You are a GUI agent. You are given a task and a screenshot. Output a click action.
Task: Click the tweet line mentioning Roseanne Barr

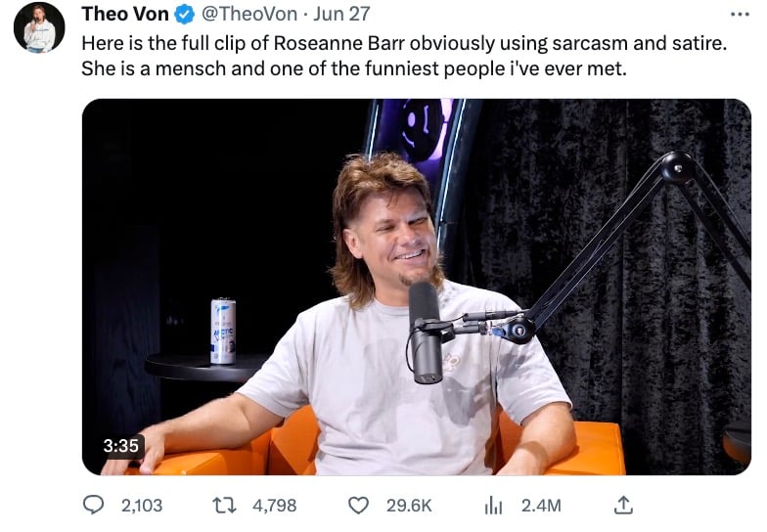pyautogui.click(x=404, y=43)
